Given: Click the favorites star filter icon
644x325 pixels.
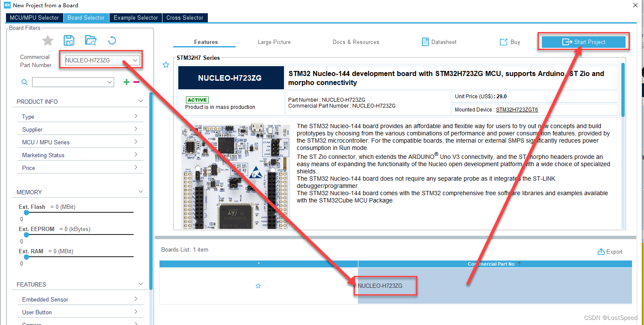Looking at the screenshot, I should coord(47,41).
